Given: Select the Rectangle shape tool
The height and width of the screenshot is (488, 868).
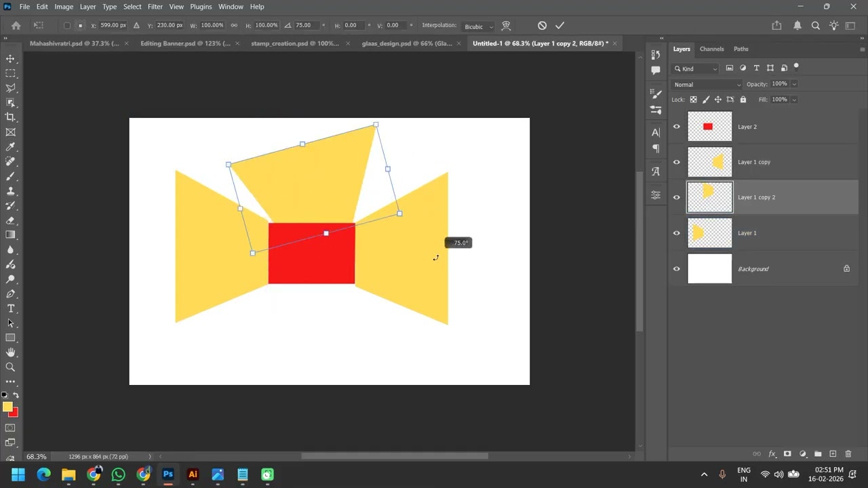Looking at the screenshot, I should coord(10,338).
